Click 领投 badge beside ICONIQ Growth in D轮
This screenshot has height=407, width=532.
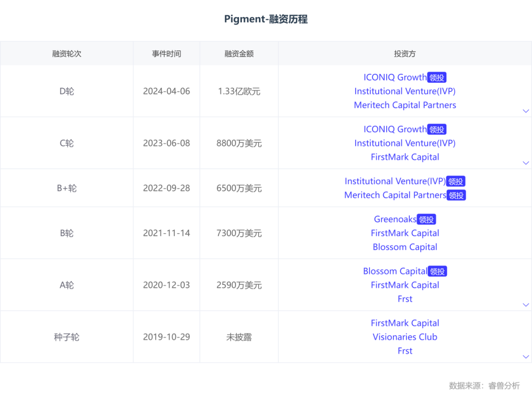click(x=436, y=77)
